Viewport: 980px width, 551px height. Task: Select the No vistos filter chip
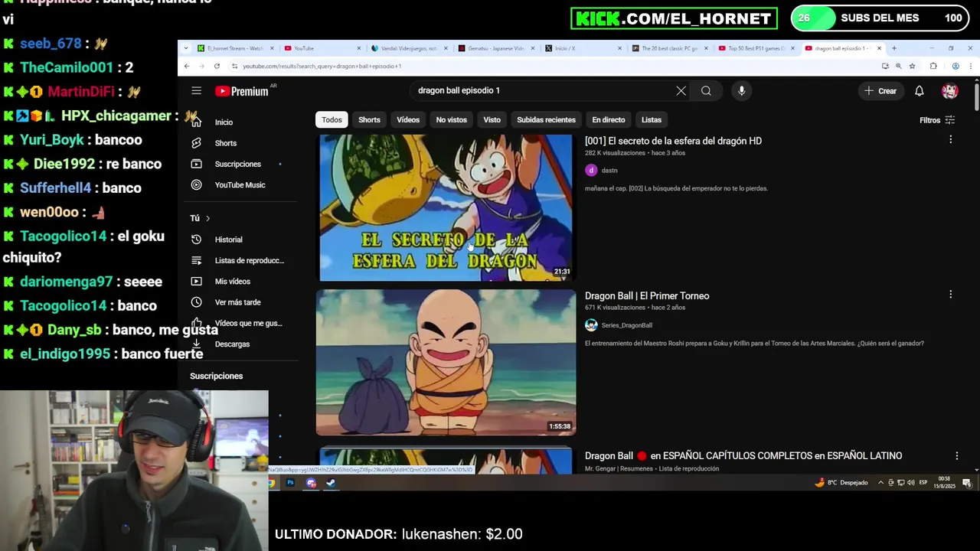[x=451, y=120]
